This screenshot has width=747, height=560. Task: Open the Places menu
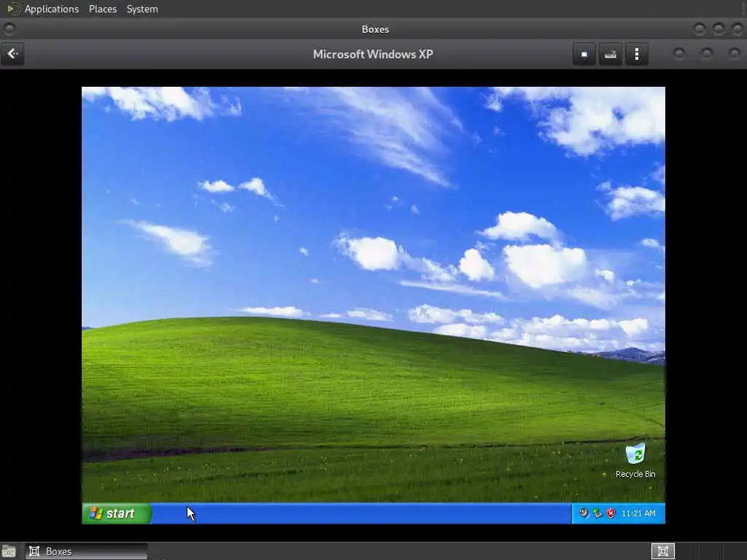coord(102,9)
